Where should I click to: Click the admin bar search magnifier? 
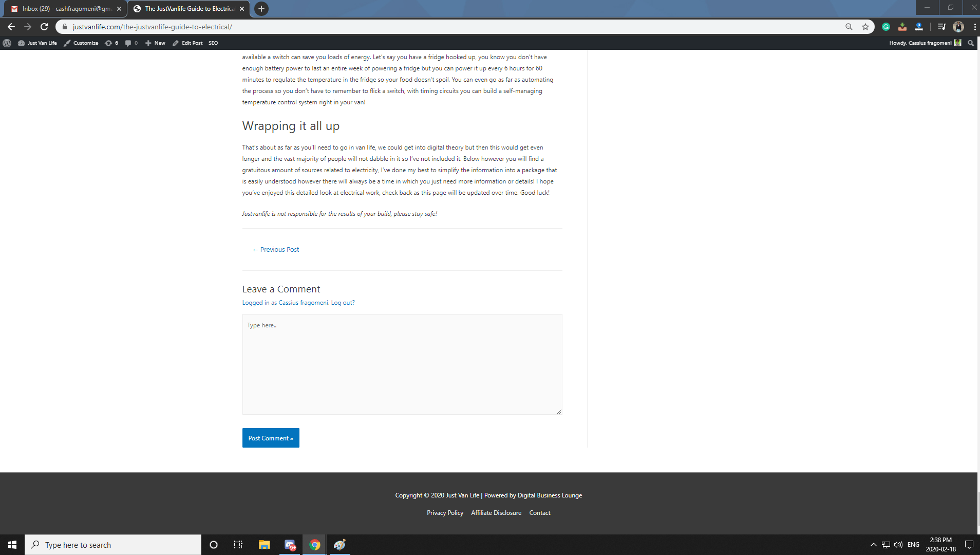(971, 43)
